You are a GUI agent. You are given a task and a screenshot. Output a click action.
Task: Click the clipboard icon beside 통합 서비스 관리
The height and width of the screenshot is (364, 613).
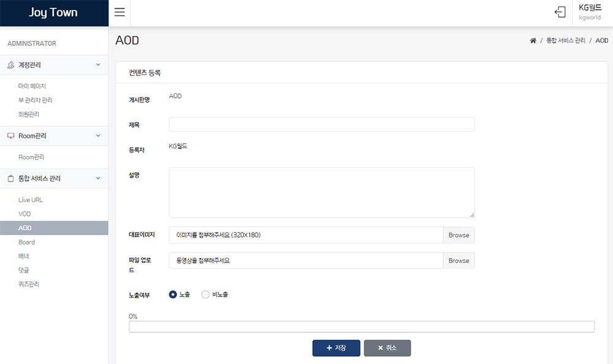[x=11, y=178]
